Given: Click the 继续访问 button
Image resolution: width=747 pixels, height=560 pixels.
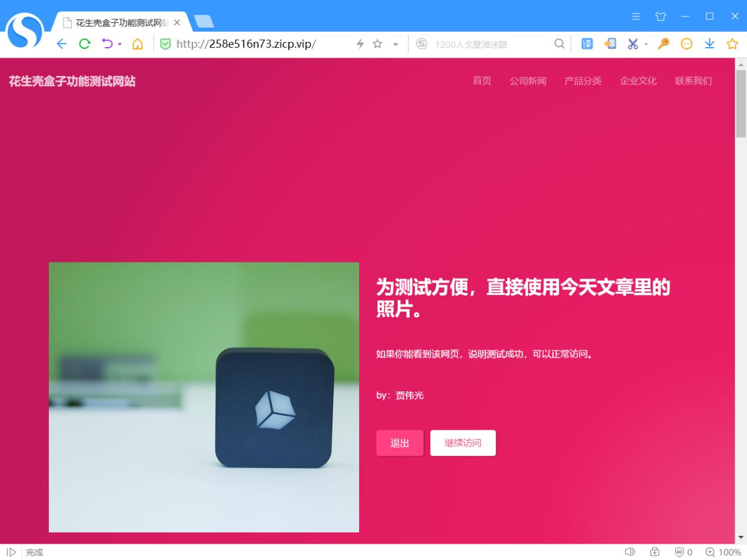Looking at the screenshot, I should [x=463, y=443].
